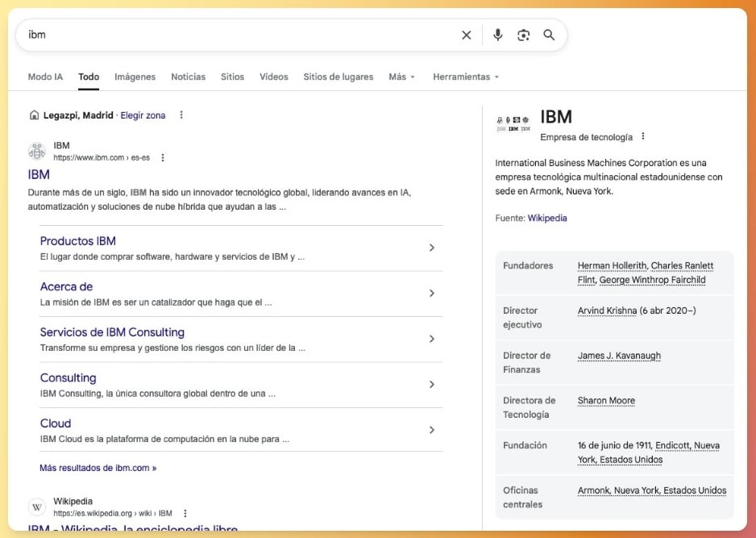Expand the Acerca de sitelink chevron
This screenshot has height=538, width=756.
[x=432, y=294]
